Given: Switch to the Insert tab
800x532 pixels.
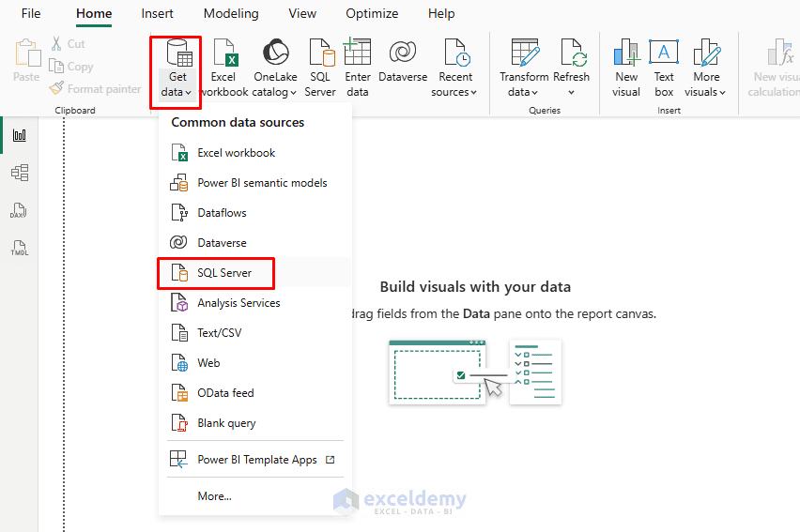Looking at the screenshot, I should click(x=157, y=14).
